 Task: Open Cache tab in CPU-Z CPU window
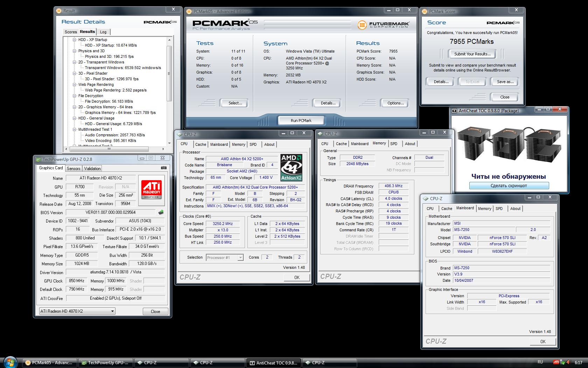tap(201, 144)
